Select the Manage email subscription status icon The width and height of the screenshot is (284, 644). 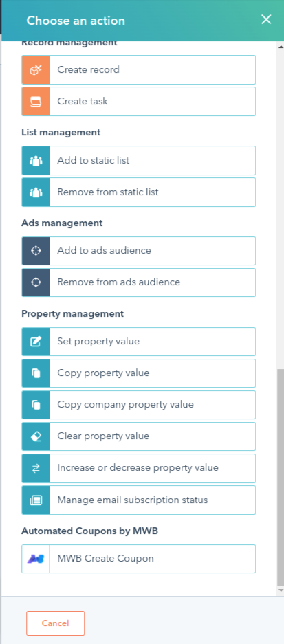[36, 500]
